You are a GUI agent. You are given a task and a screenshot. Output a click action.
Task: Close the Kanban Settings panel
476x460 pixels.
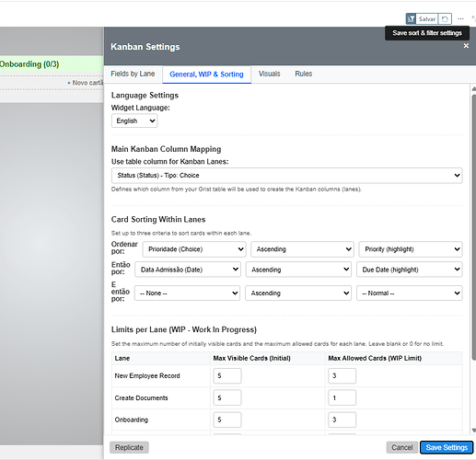point(466,46)
